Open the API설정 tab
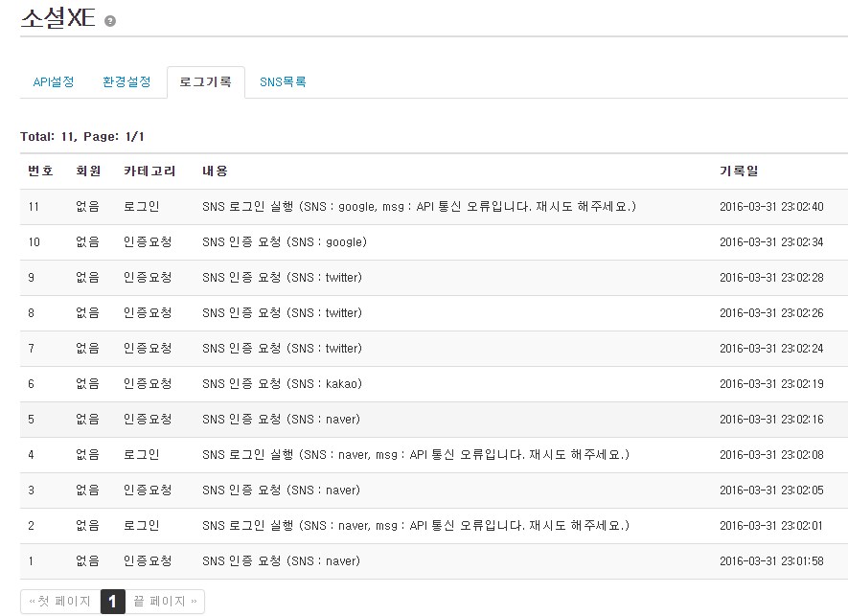This screenshot has height=616, width=848. 54,82
